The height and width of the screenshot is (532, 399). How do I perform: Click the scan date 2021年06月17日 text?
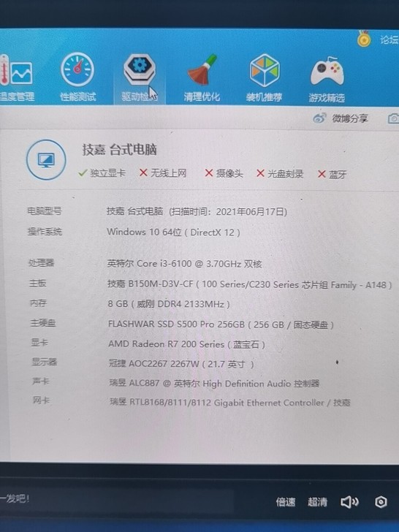click(250, 212)
